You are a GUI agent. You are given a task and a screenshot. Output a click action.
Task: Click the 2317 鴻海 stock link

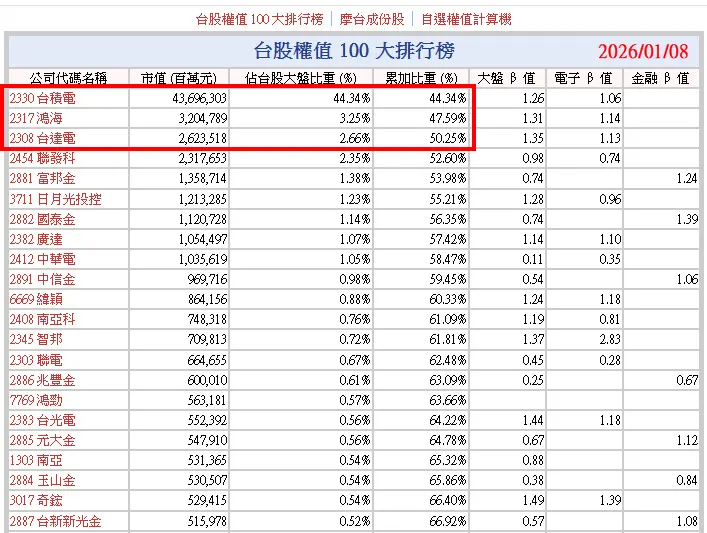pos(36,118)
